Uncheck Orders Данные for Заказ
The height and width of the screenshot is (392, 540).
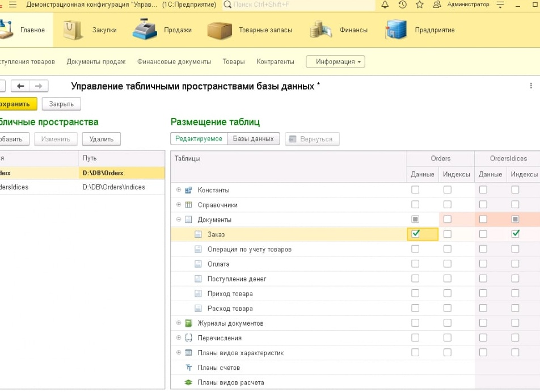click(415, 234)
